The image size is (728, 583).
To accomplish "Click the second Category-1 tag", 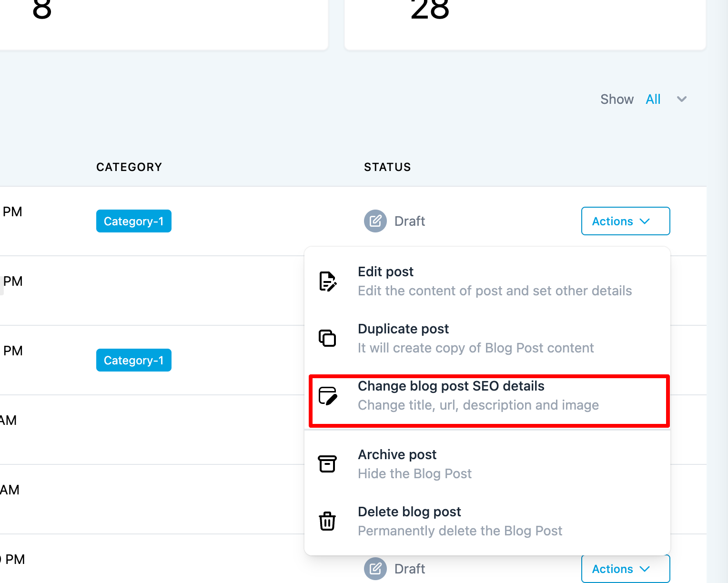I will pos(134,360).
